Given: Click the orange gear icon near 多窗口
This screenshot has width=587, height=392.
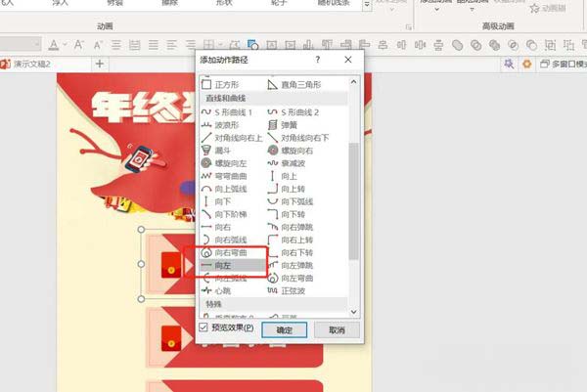Looking at the screenshot, I should 527,64.
